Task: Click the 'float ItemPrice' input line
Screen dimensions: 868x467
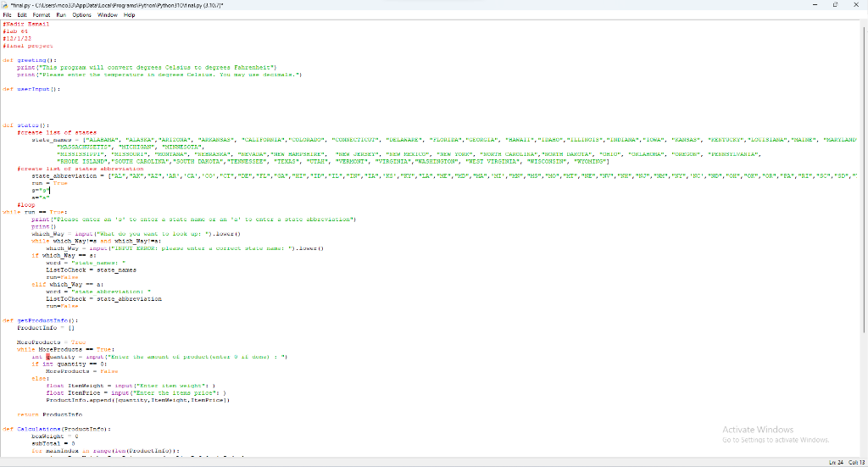Action: [x=136, y=393]
